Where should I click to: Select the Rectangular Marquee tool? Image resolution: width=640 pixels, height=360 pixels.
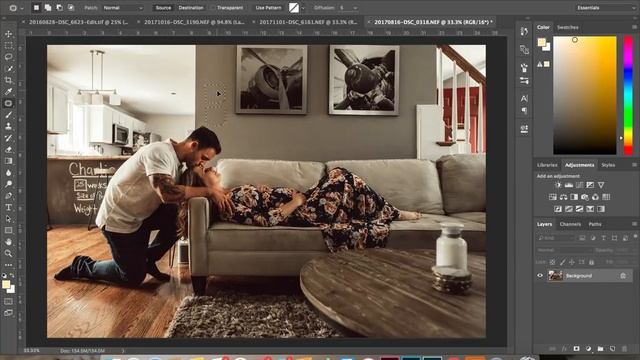(8, 45)
